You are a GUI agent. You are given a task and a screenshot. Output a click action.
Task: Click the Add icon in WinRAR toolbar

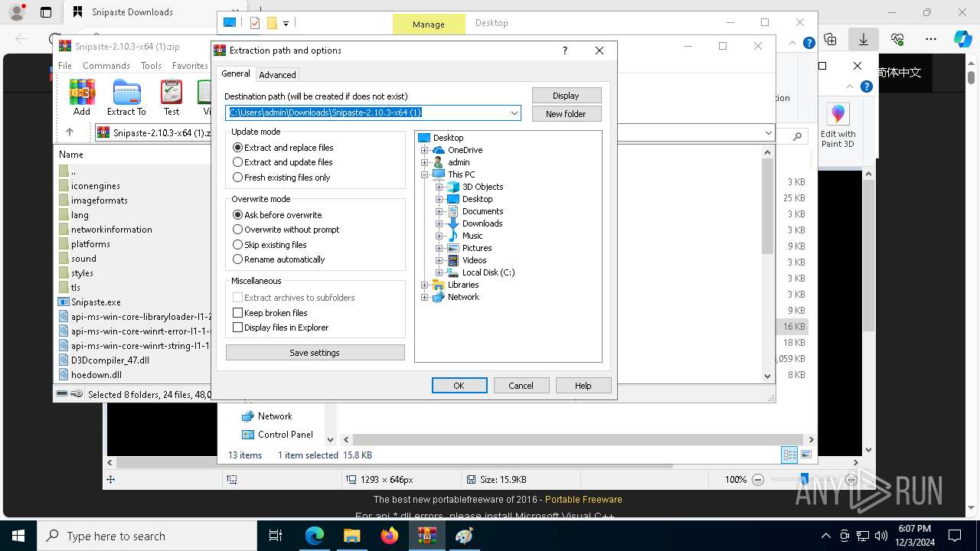point(81,97)
